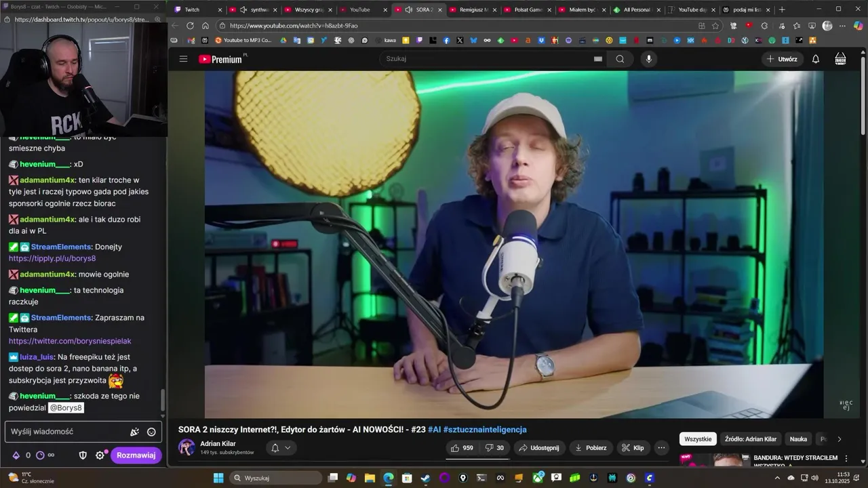Screen dimensions: 868x488
Task: Open a new browser tab
Action: point(782,9)
